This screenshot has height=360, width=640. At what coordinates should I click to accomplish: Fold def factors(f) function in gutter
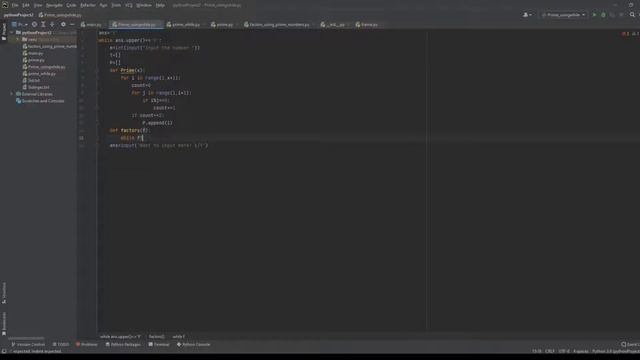[98, 131]
